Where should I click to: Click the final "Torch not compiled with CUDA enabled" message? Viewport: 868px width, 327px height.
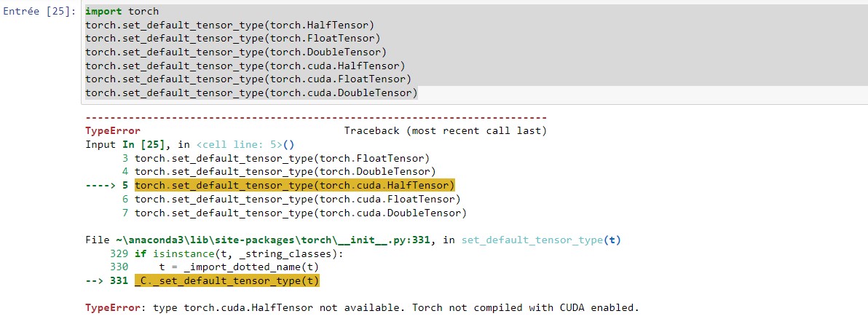[x=525, y=307]
